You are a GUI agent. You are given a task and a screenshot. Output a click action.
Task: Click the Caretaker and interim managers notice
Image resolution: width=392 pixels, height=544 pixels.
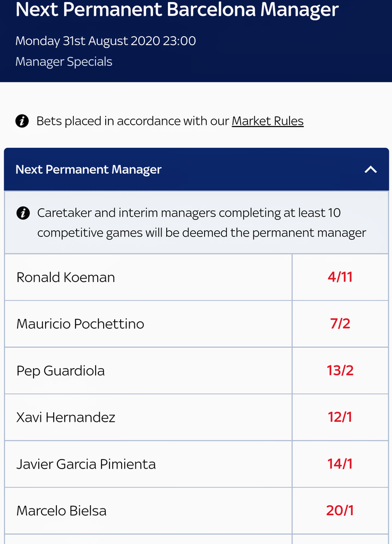click(x=202, y=223)
